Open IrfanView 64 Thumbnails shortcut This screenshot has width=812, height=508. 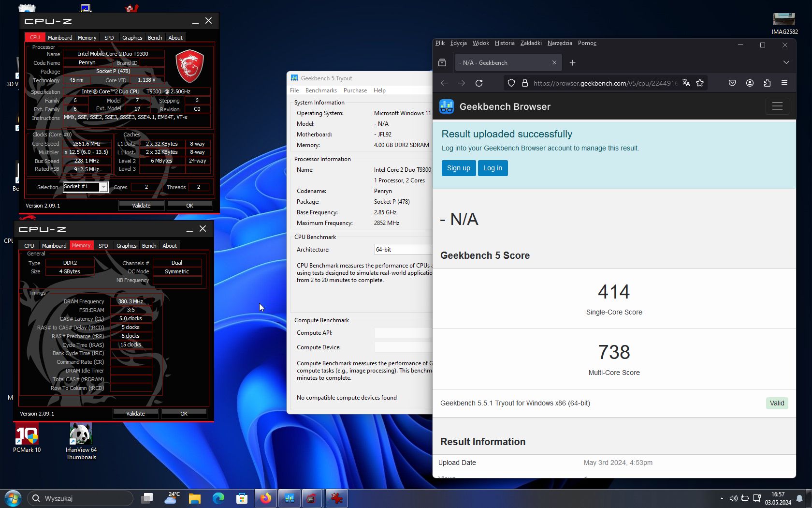tap(81, 441)
